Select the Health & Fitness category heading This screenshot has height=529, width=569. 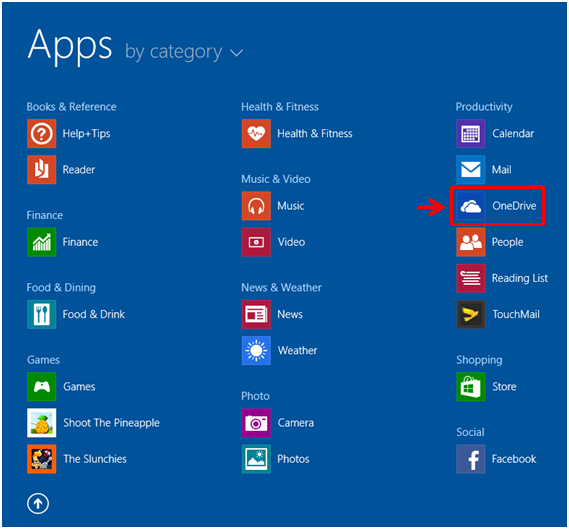pos(280,107)
